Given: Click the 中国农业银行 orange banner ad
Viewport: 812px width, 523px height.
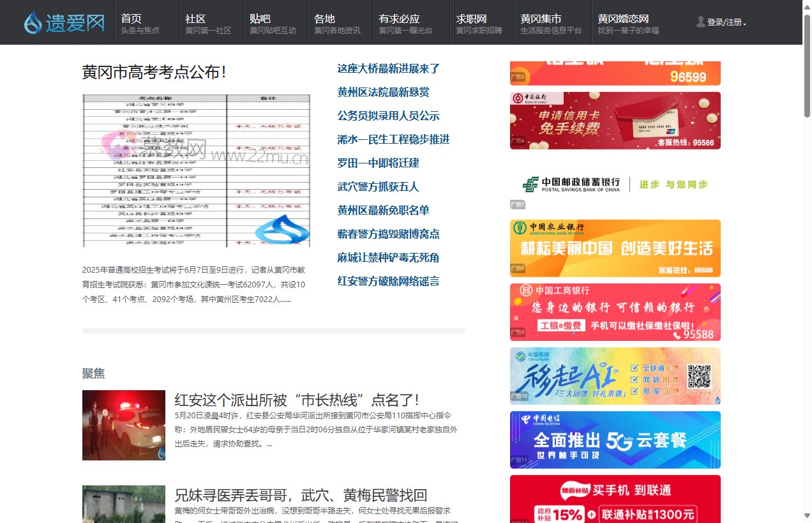Looking at the screenshot, I should pyautogui.click(x=615, y=248).
